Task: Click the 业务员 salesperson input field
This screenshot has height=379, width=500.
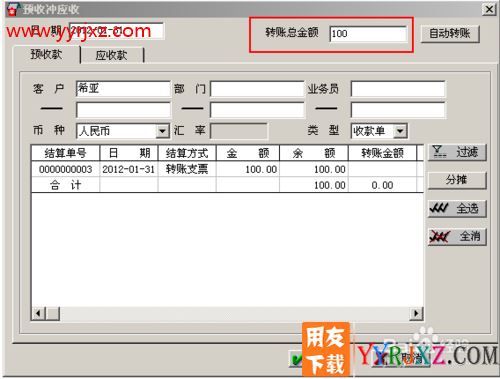Action: 398,89
